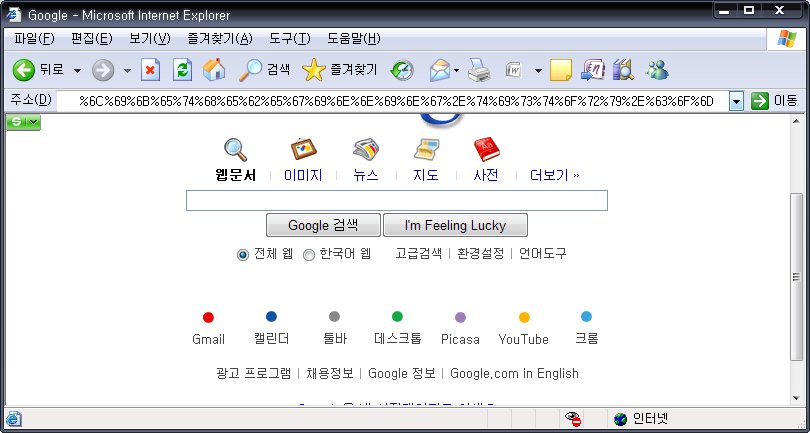
Task: Open the 뉴스 link
Action: (x=366, y=175)
